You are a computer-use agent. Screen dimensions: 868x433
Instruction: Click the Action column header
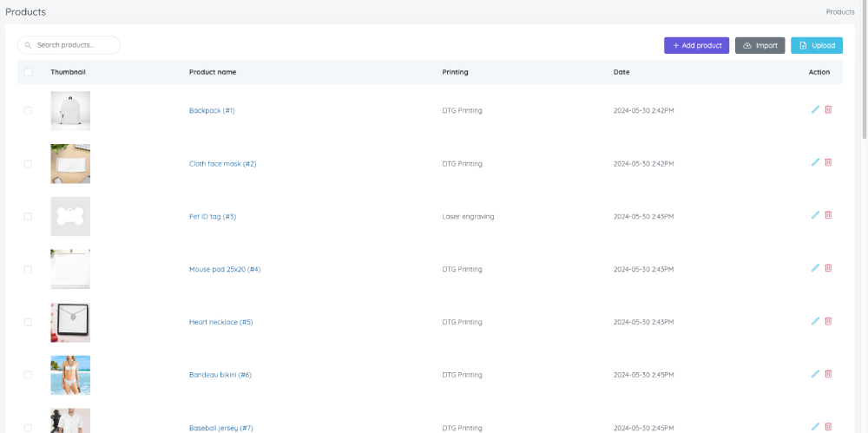[x=819, y=72]
